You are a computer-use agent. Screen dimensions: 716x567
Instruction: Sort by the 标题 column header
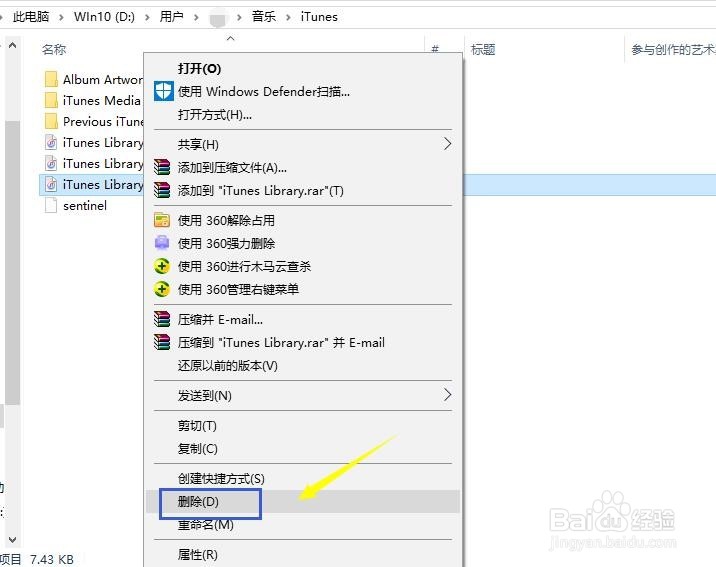point(483,49)
